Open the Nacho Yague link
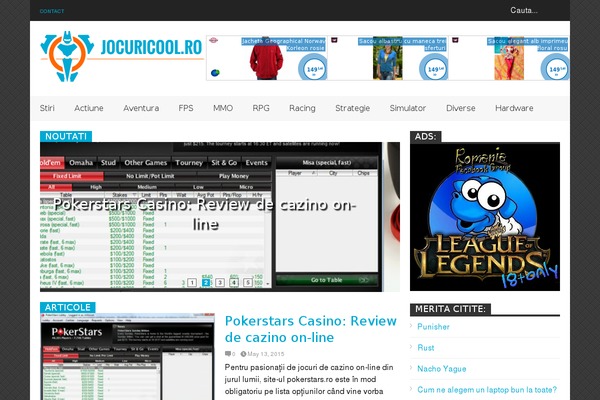The image size is (600, 400). [x=442, y=369]
